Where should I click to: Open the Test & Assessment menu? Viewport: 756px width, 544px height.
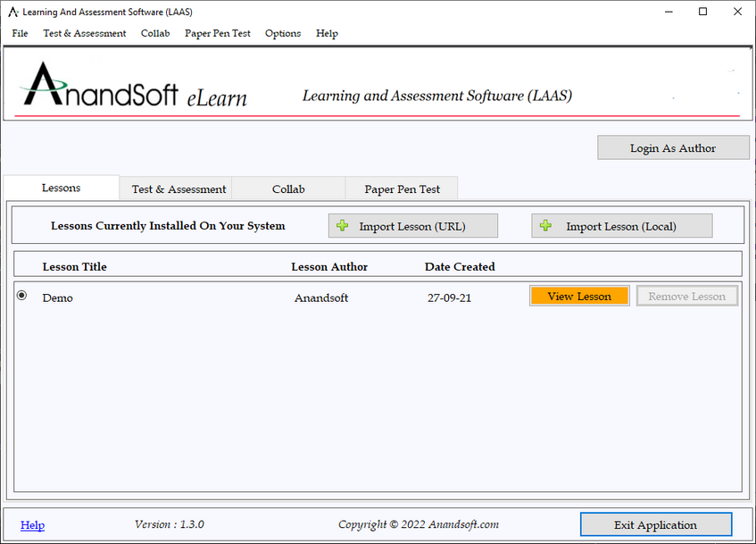[85, 33]
